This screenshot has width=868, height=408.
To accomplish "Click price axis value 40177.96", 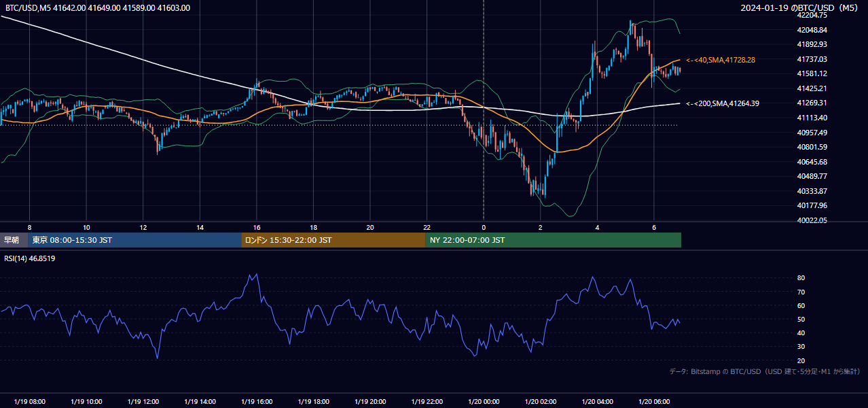I will (x=812, y=205).
